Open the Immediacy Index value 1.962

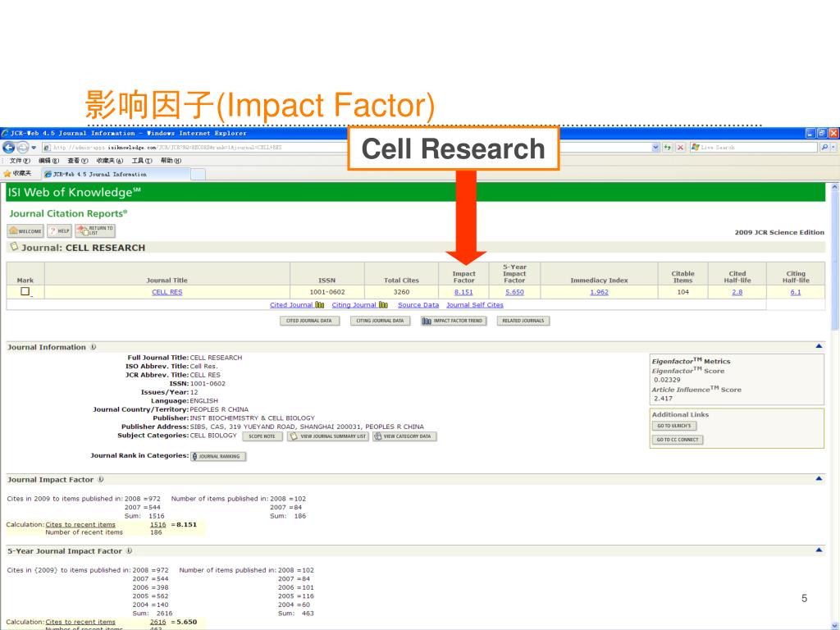pos(599,292)
